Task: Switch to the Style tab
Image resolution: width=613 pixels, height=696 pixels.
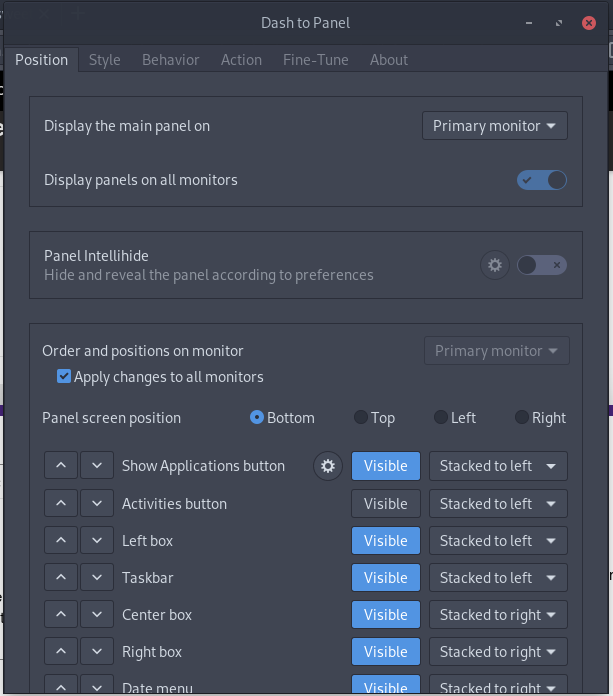Action: click(x=104, y=59)
